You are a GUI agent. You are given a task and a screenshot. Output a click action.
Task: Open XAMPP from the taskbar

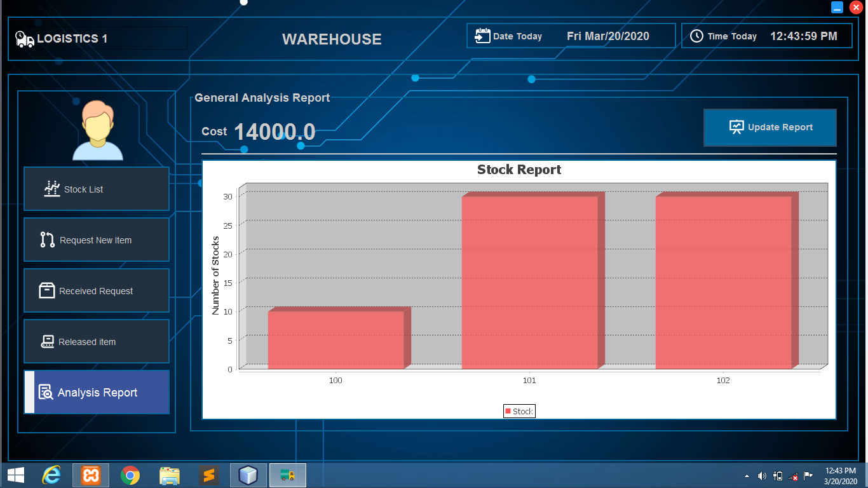(91, 475)
